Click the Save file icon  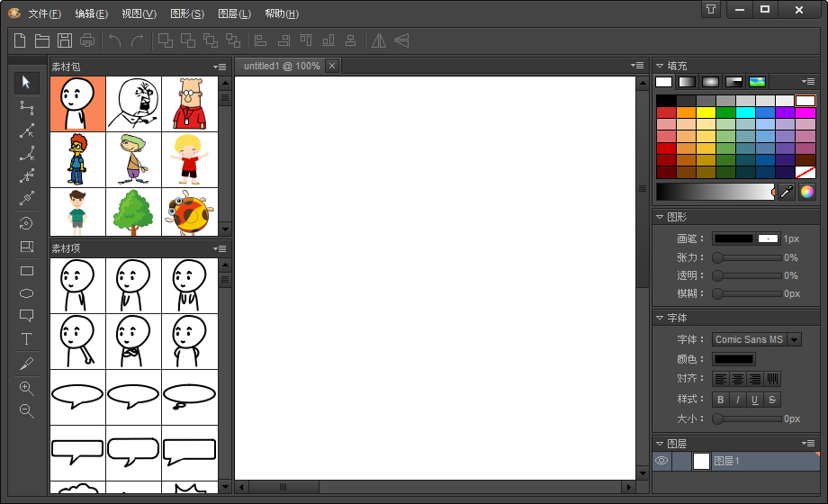tap(65, 40)
